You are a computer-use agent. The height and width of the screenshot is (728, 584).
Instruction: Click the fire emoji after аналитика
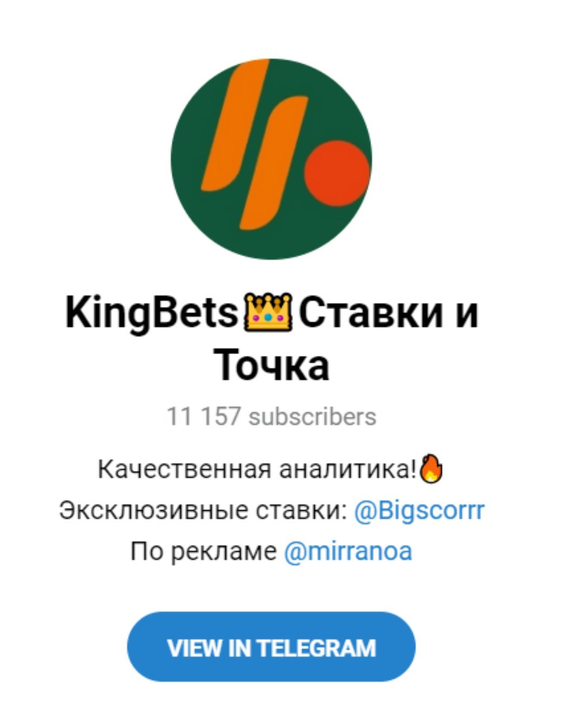pyautogui.click(x=432, y=468)
